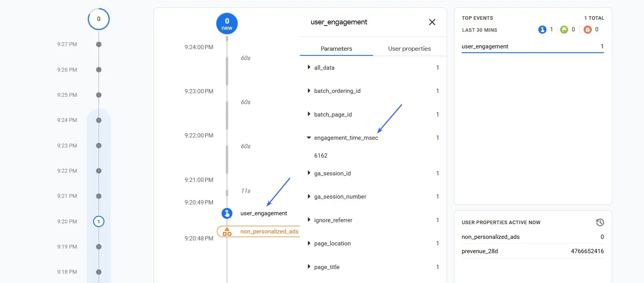Click the blue user_engagement event icon in timeline
644x283 pixels.
[227, 213]
